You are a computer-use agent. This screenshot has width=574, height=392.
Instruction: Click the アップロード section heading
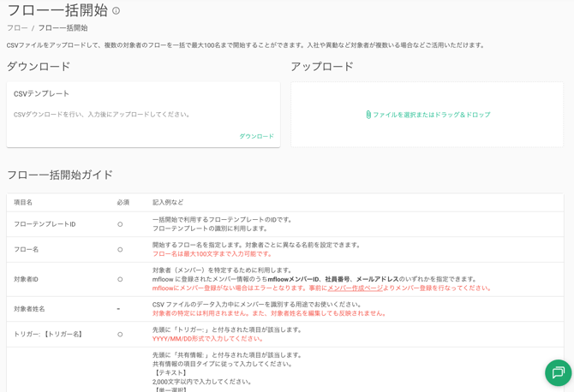tap(322, 66)
